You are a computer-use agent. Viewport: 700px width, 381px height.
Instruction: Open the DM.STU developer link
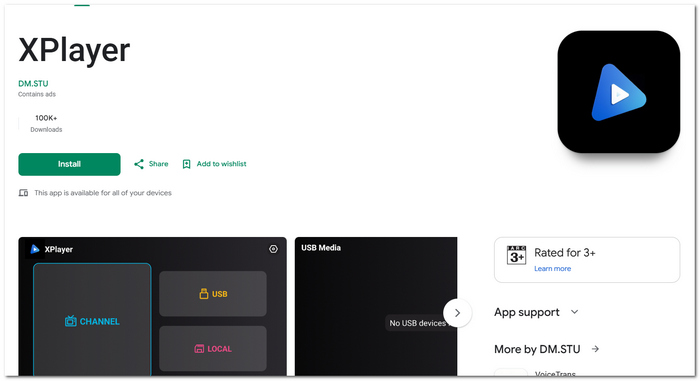pos(33,84)
